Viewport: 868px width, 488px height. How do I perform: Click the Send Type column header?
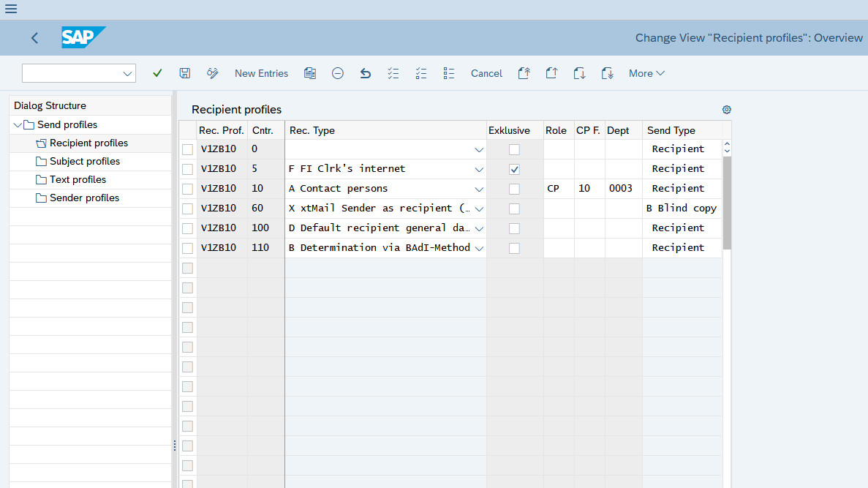pos(682,130)
